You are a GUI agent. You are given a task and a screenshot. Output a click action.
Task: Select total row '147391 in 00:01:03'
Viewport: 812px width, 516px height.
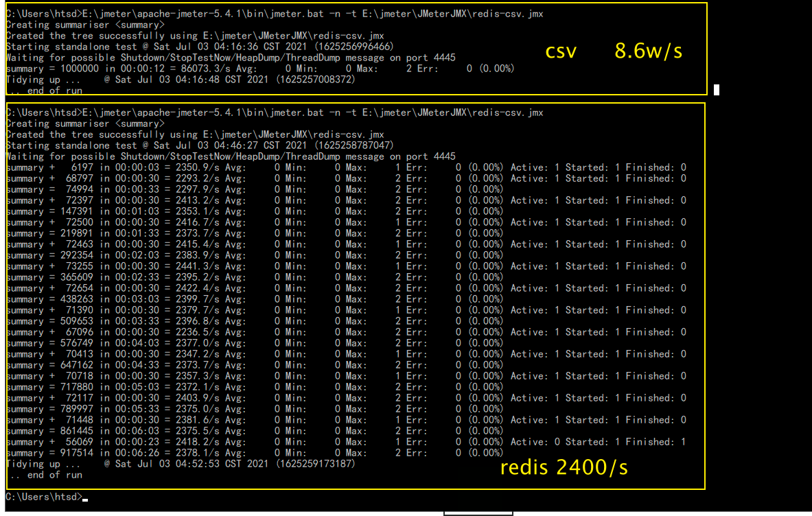tap(255, 211)
